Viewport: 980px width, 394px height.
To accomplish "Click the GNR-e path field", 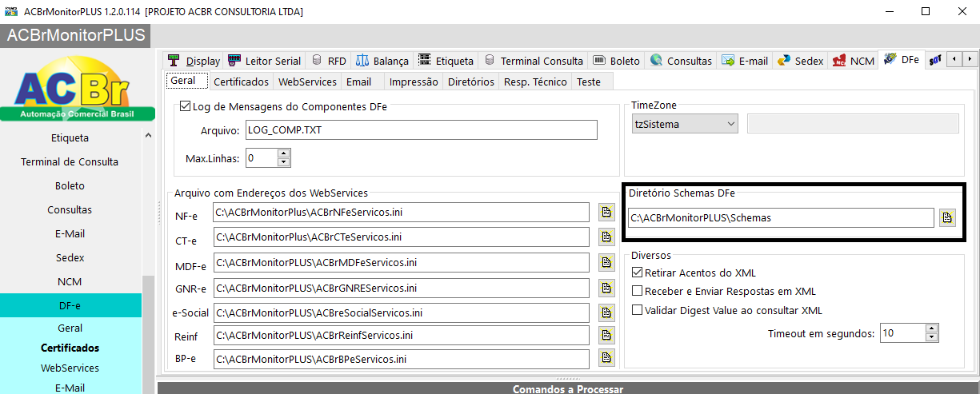I will coord(402,288).
